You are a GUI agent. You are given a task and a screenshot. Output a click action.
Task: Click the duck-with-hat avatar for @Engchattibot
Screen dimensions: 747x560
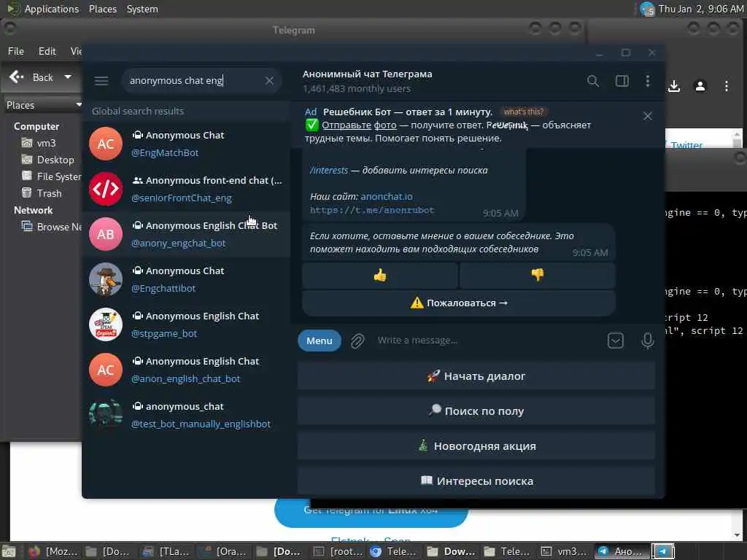[x=106, y=279]
